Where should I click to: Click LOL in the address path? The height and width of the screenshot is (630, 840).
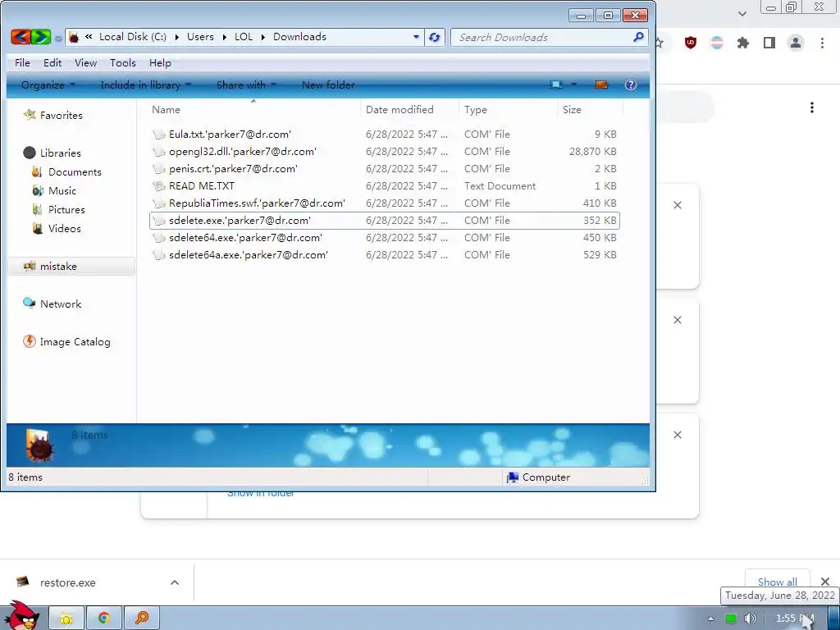pos(243,37)
